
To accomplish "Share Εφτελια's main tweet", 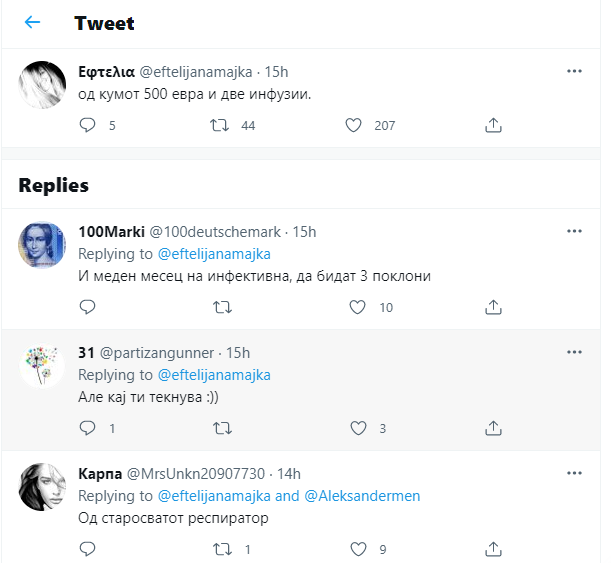I will coord(492,125).
